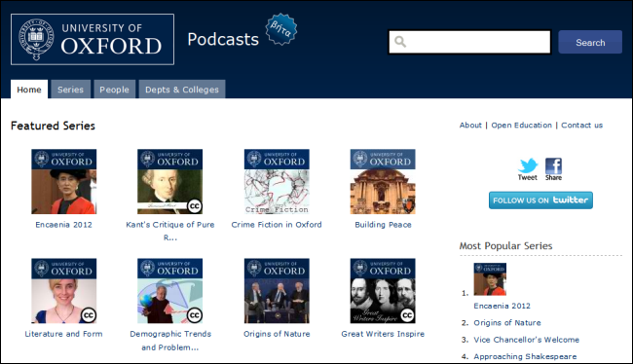Click Kant's Critique of Pure R... title link
This screenshot has width=633, height=364.
pyautogui.click(x=170, y=231)
